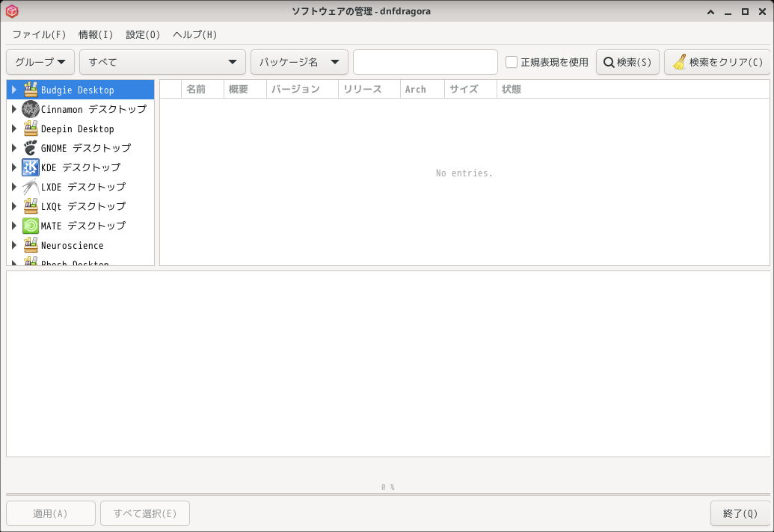
Task: Open the グループ view dropdown
Action: click(40, 62)
